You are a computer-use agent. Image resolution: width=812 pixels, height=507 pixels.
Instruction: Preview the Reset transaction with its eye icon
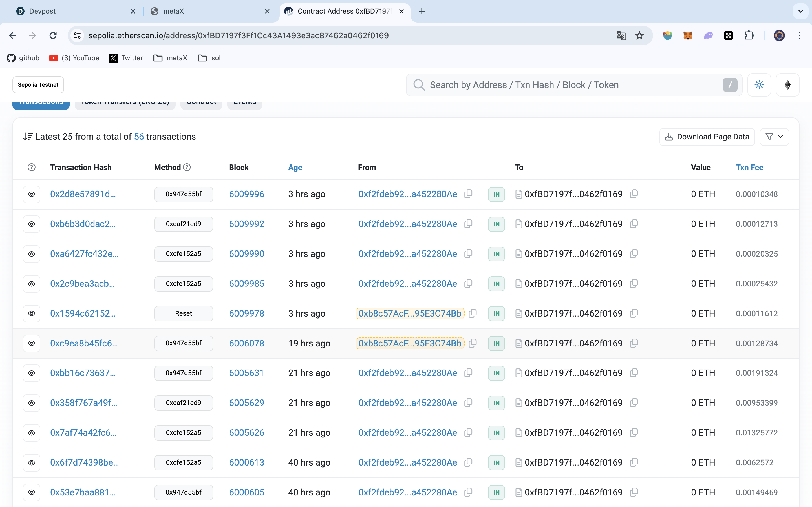(x=32, y=313)
